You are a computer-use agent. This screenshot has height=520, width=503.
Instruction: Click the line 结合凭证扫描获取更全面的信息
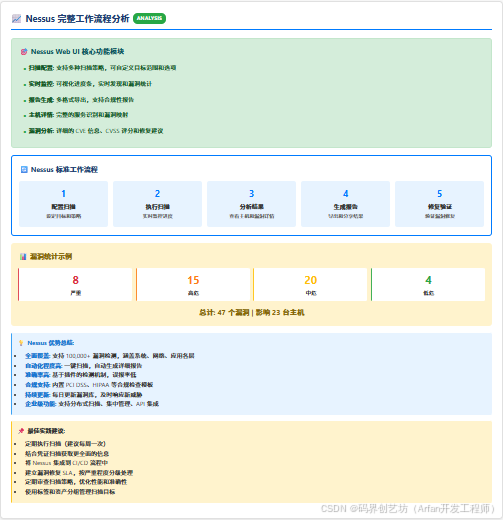click(x=67, y=454)
